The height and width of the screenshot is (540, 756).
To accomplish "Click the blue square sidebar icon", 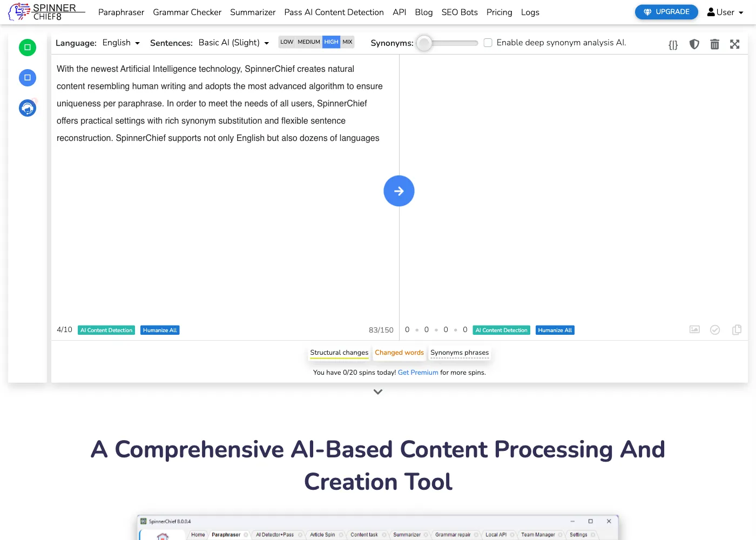I will 28,78.
